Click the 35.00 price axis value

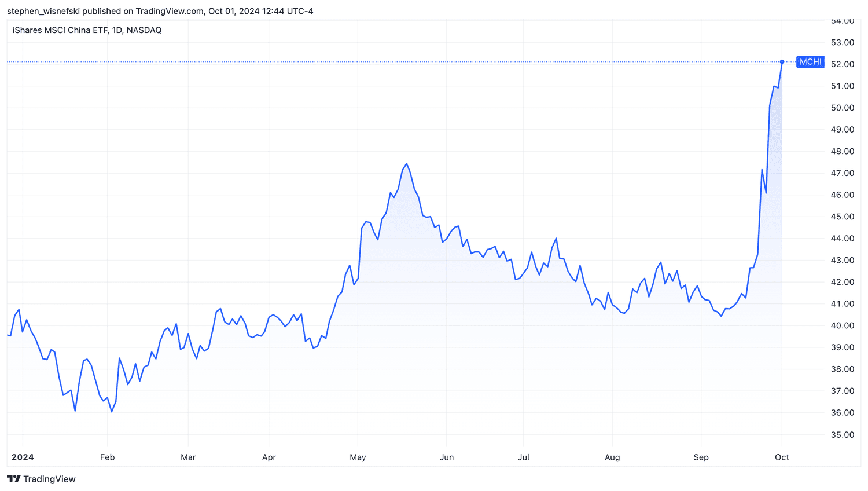(x=843, y=435)
